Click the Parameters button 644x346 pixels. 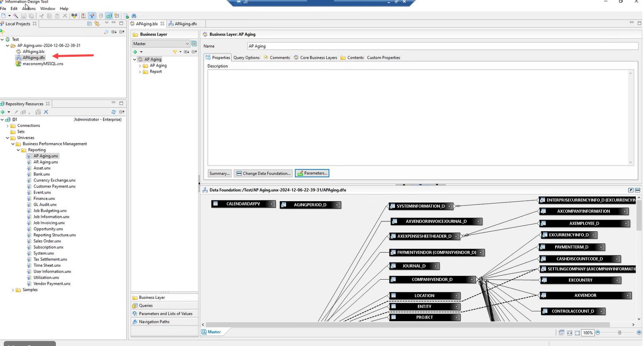click(x=312, y=173)
